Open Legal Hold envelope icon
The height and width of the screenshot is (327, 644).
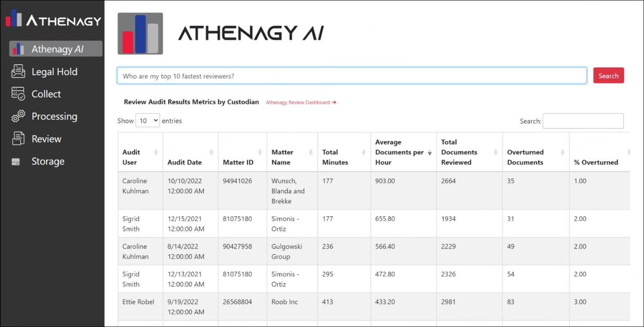coord(18,72)
